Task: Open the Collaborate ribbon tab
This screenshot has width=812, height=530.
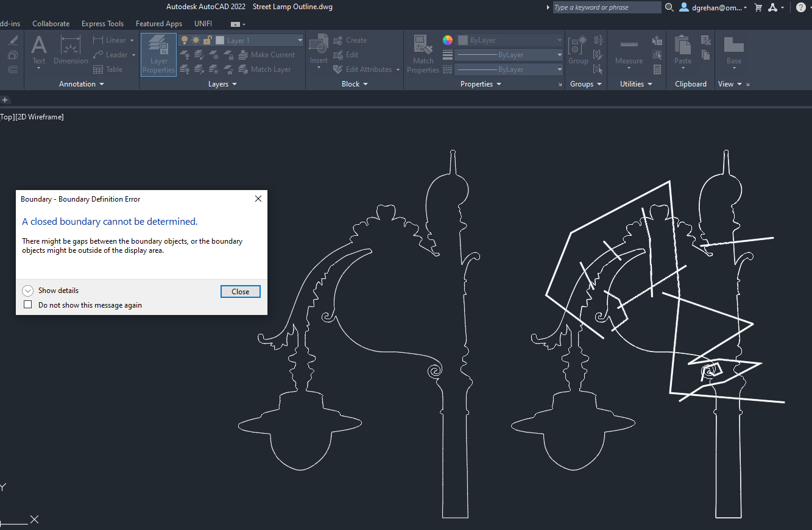Action: coord(51,24)
